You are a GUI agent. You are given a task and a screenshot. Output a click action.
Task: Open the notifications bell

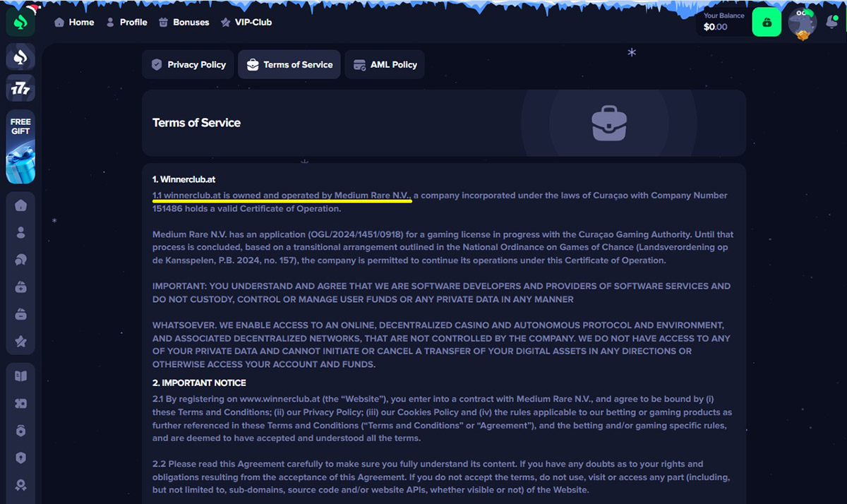831,22
